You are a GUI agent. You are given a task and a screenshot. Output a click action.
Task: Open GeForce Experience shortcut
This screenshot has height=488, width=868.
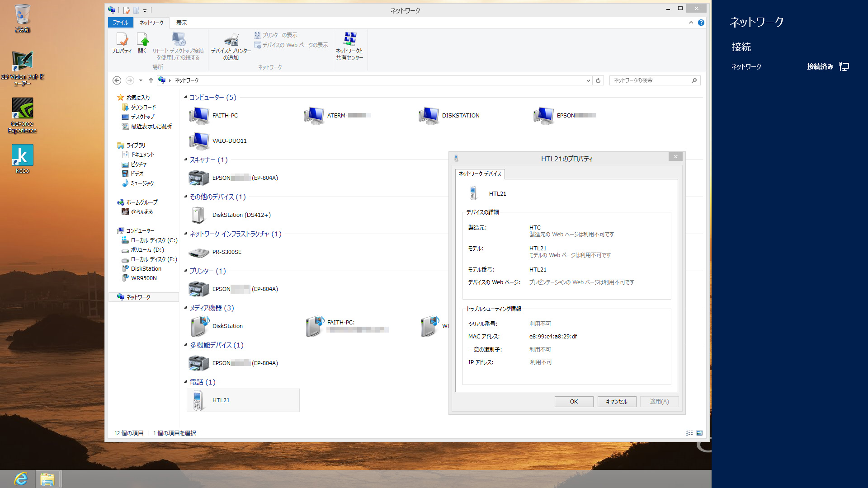22,116
